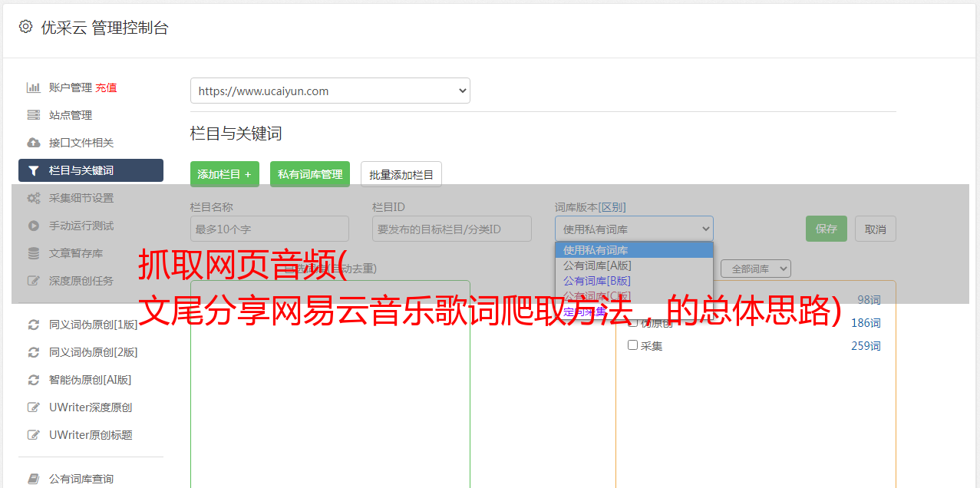Open UWriter深度原创 in the sidebar

tap(91, 407)
